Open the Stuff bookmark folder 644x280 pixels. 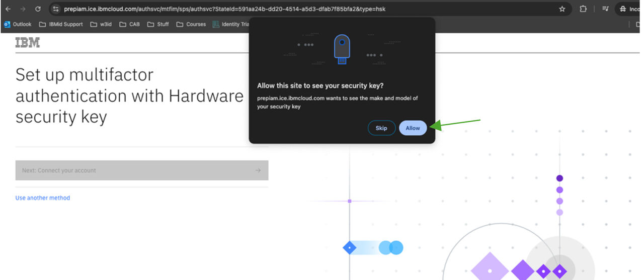158,24
